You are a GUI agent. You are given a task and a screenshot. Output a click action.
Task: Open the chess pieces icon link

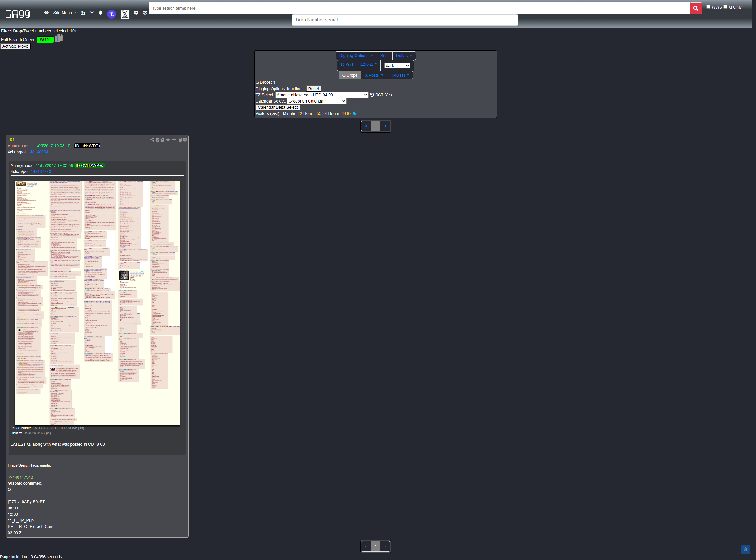(83, 13)
